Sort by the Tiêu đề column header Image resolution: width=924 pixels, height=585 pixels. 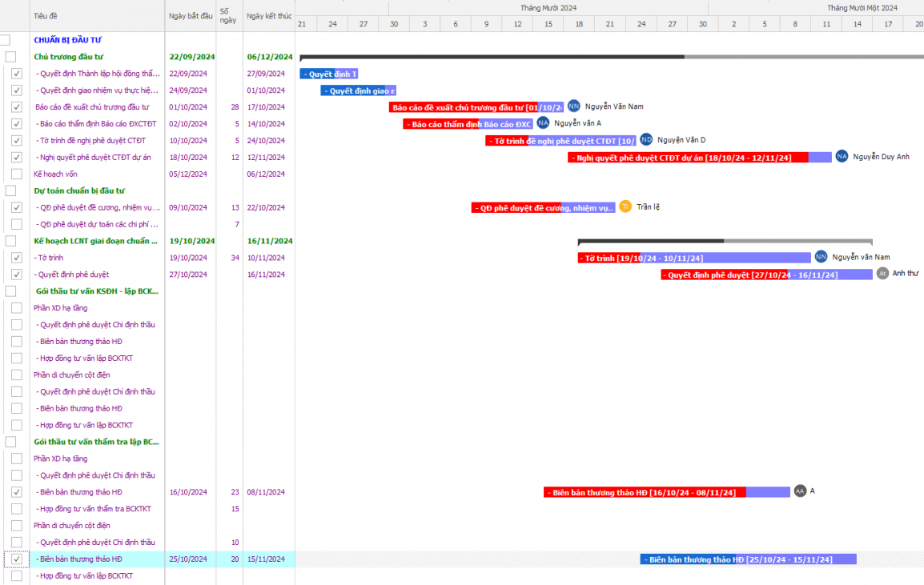pyautogui.click(x=46, y=16)
